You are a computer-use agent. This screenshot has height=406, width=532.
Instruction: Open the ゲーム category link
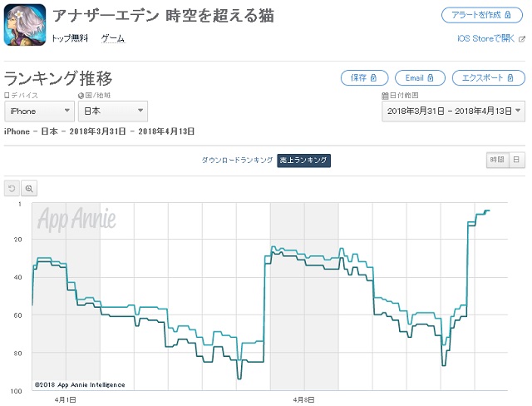click(x=113, y=38)
